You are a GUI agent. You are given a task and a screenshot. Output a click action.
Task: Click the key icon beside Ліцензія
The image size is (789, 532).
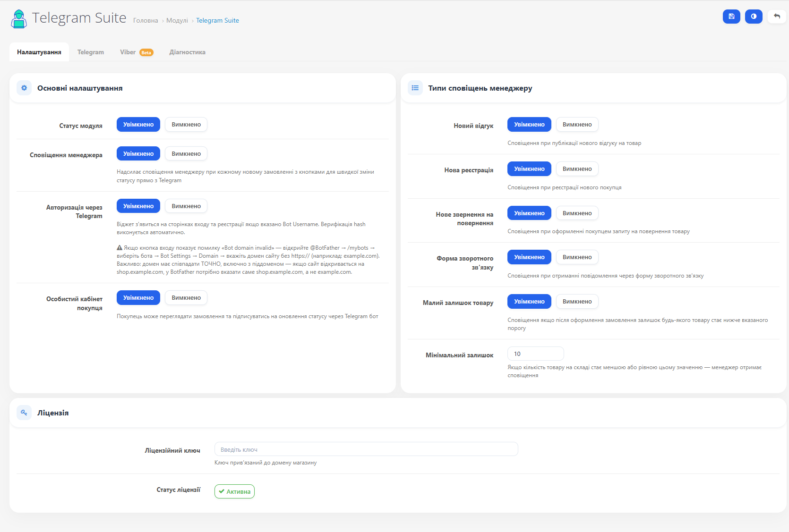tap(24, 413)
